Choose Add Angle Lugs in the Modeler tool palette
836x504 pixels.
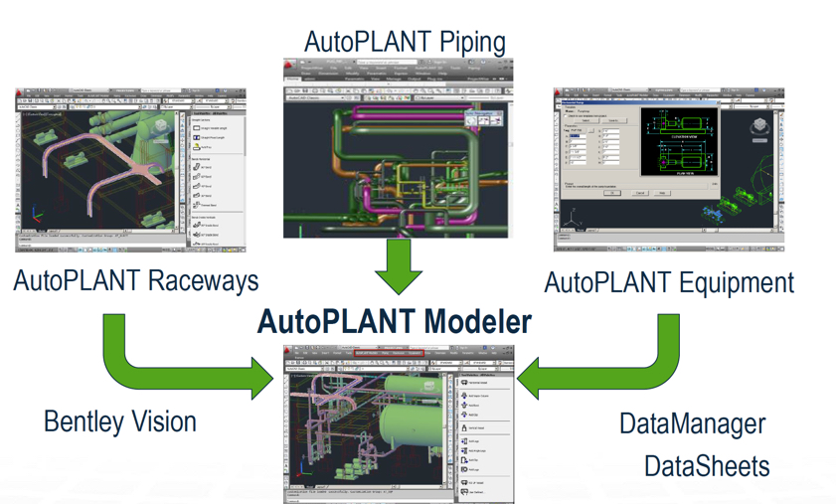click(473, 450)
